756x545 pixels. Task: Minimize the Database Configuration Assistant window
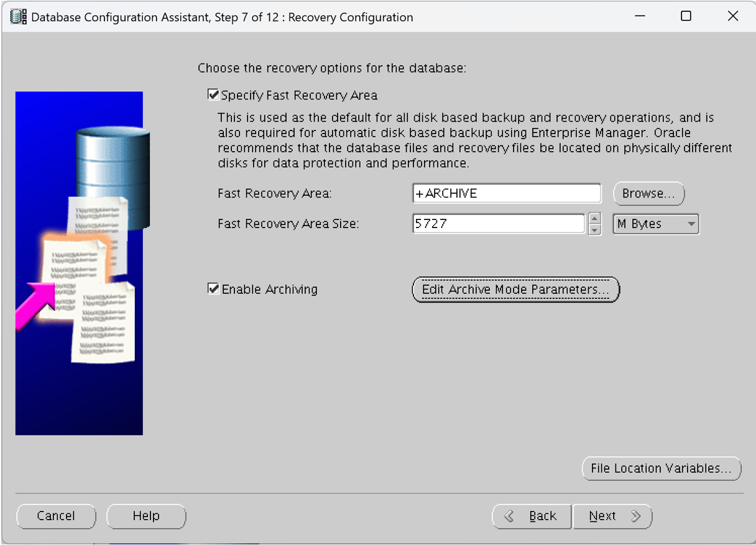tap(639, 17)
